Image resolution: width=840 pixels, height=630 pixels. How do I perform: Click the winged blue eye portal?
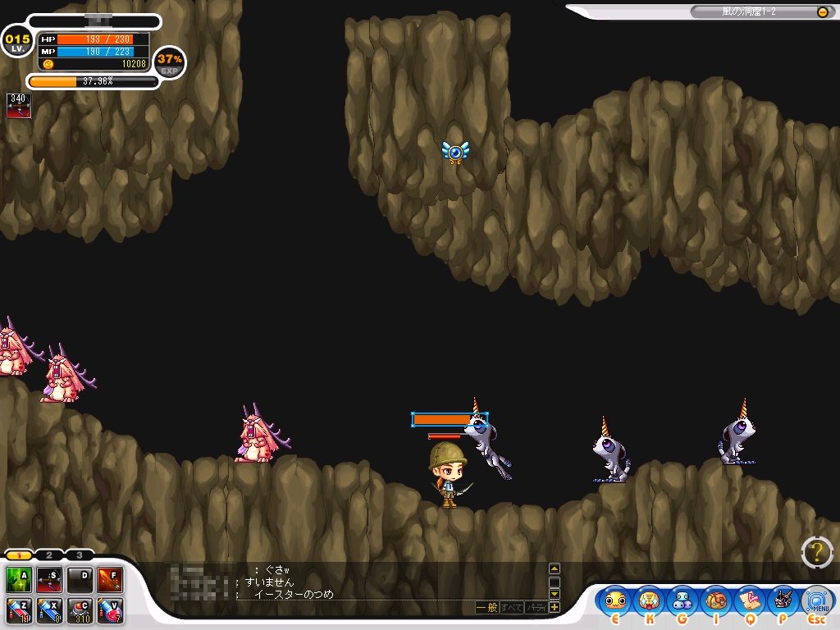(455, 152)
